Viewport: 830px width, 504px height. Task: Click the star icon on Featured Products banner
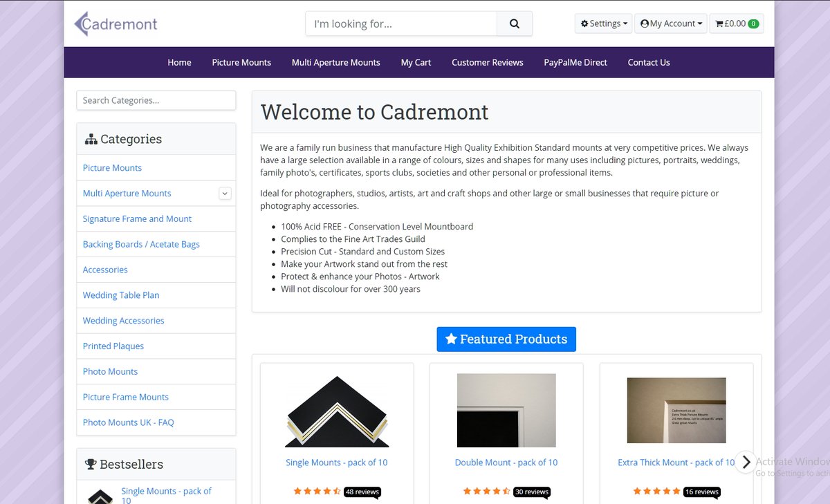[452, 339]
